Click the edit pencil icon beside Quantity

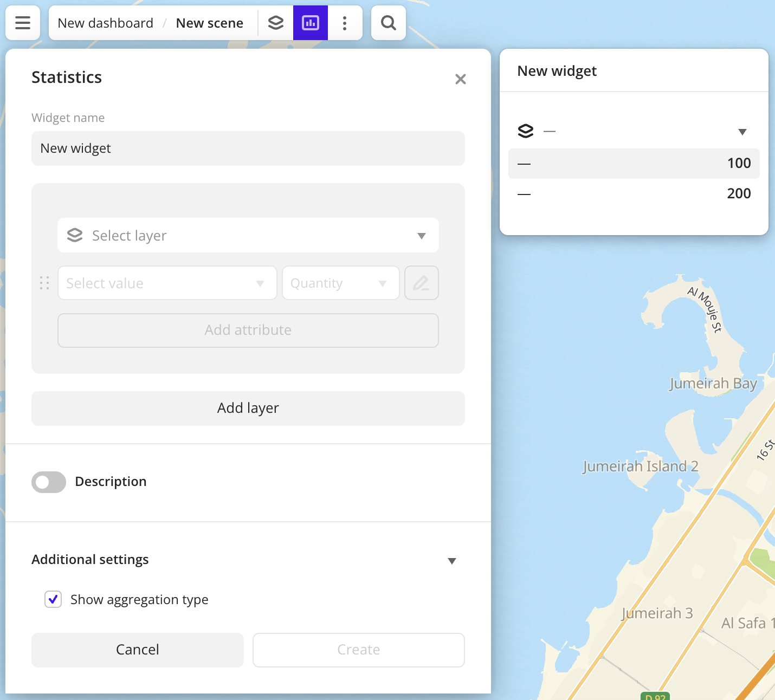[x=421, y=283]
